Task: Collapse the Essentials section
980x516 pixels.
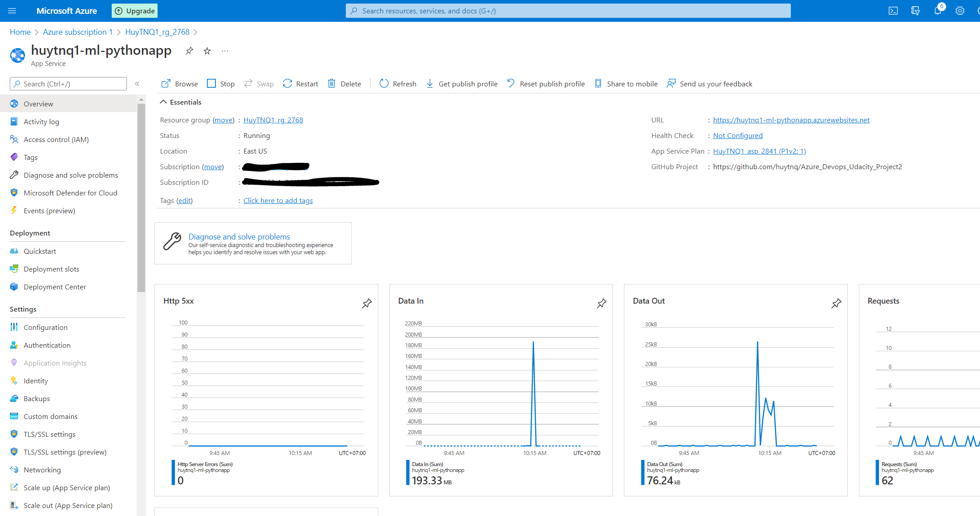Action: (x=163, y=102)
